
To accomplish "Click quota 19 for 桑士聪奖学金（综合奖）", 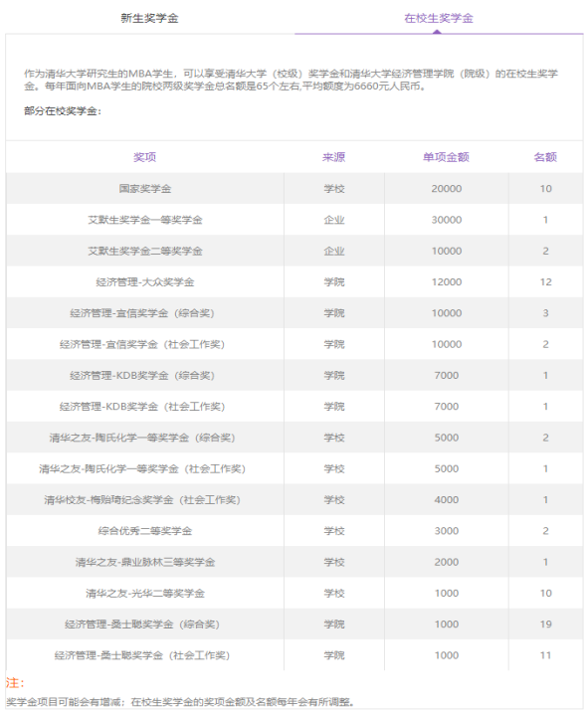I will [x=545, y=625].
